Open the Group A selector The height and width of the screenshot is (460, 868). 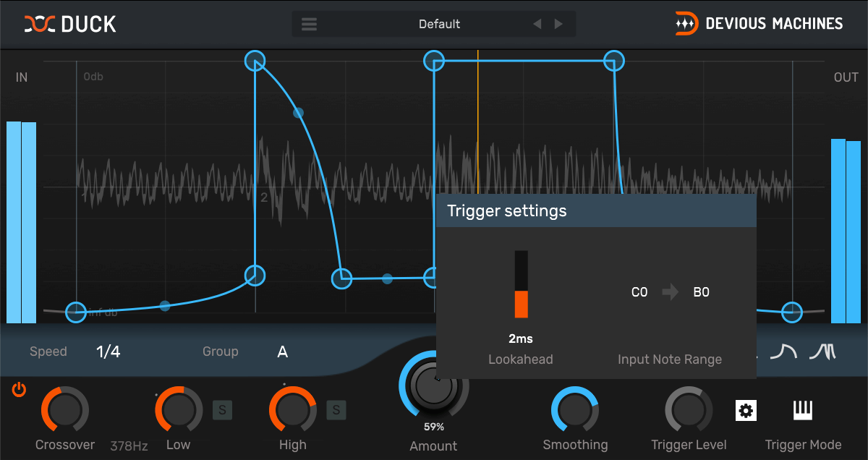point(282,352)
